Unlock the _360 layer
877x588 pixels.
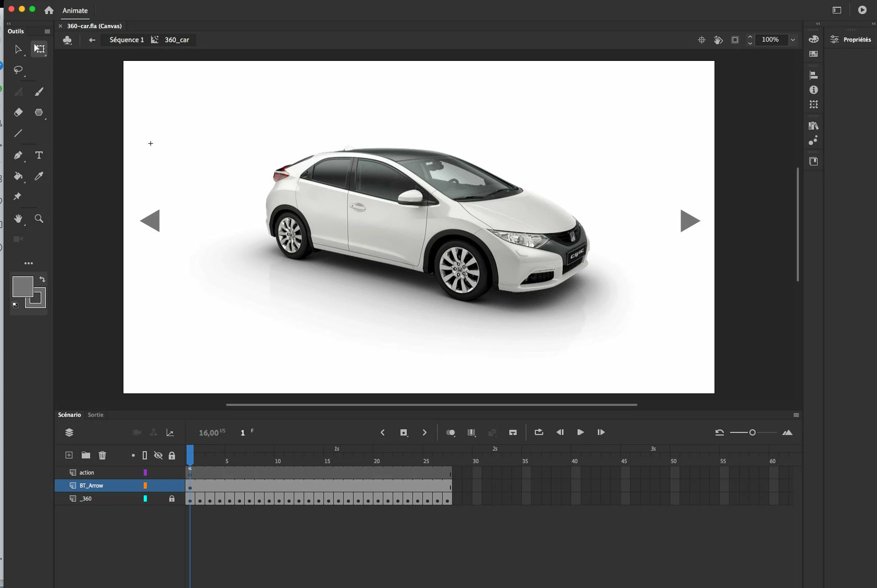172,498
